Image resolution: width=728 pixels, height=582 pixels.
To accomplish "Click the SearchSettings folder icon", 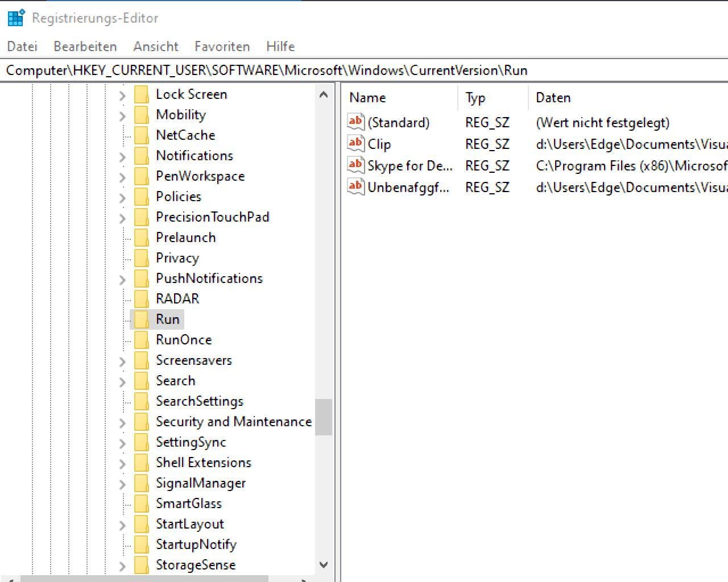I will coord(142,401).
